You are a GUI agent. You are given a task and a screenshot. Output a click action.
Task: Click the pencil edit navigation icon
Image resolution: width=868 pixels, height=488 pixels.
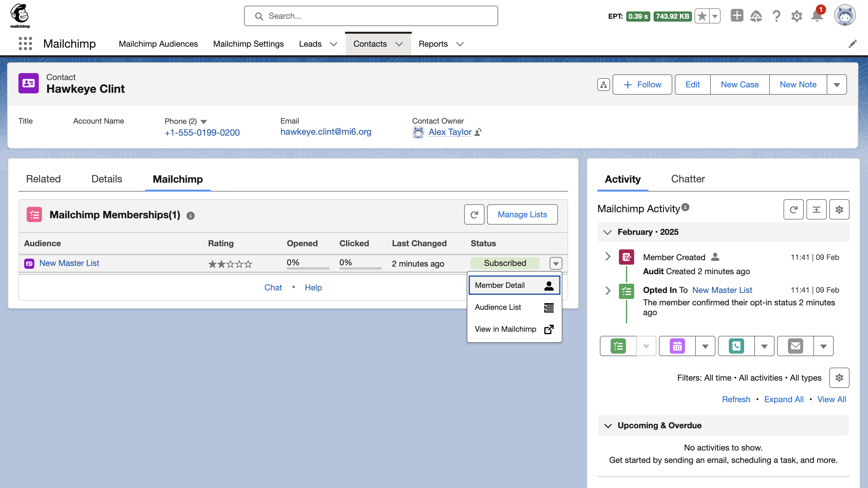pyautogui.click(x=852, y=44)
